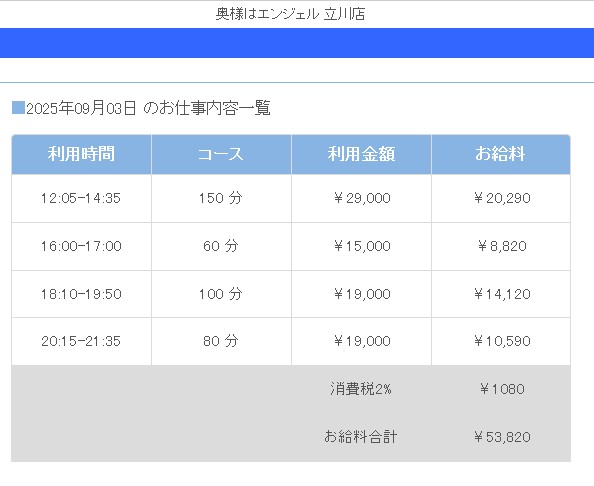Click the お給料 column header
Screen dimensions: 594x486
[x=501, y=154]
